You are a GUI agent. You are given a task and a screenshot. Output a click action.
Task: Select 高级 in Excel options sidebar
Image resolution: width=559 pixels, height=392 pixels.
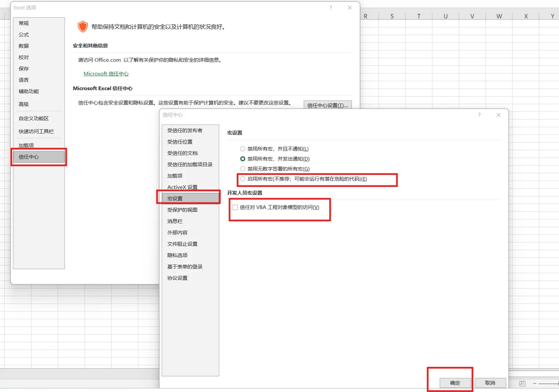39,104
